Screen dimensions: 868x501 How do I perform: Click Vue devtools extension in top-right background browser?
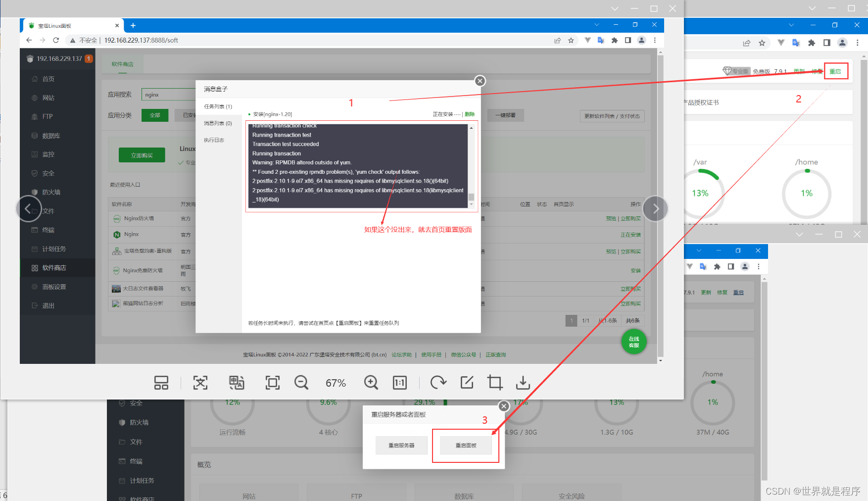[x=781, y=43]
